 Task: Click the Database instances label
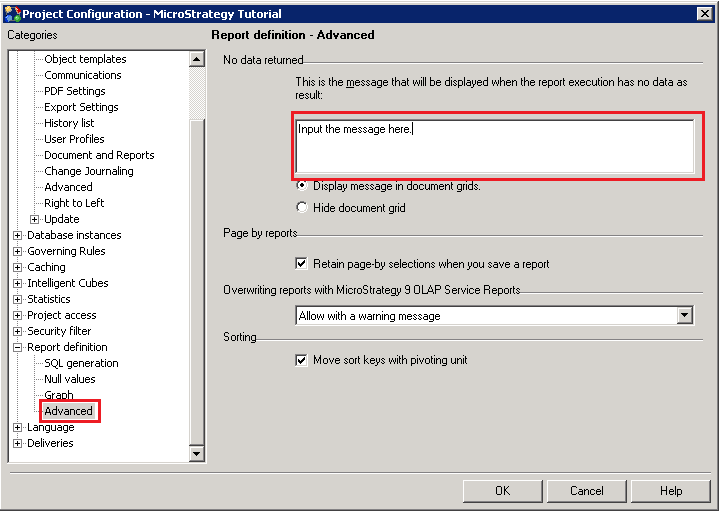pyautogui.click(x=74, y=235)
